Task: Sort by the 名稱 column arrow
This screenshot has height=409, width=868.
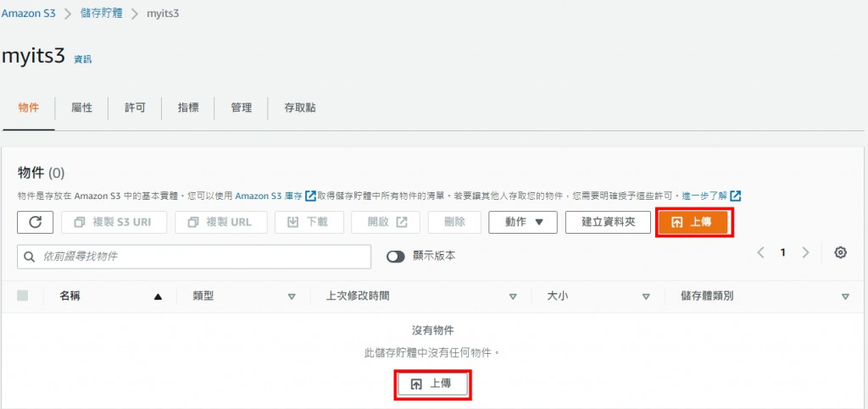Action: [x=159, y=297]
